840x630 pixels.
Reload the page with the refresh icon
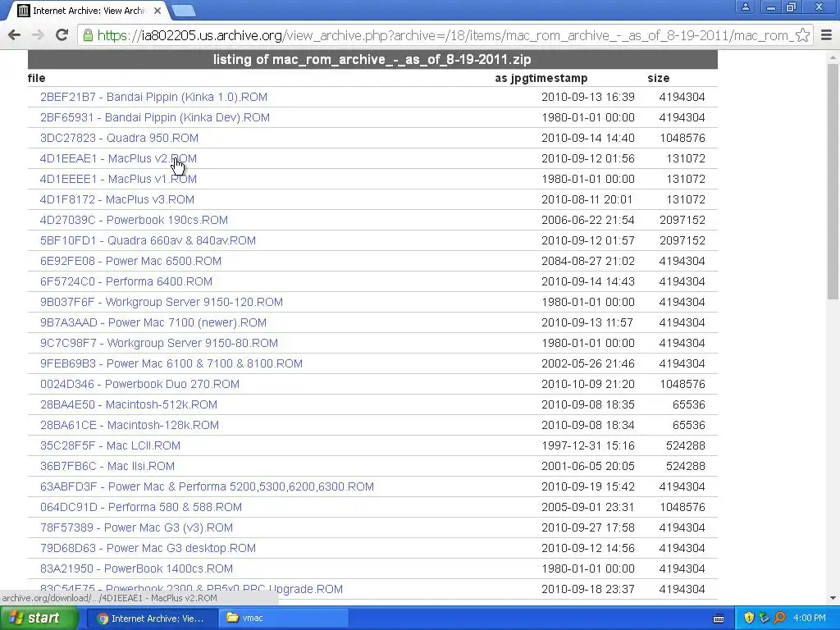coord(62,35)
